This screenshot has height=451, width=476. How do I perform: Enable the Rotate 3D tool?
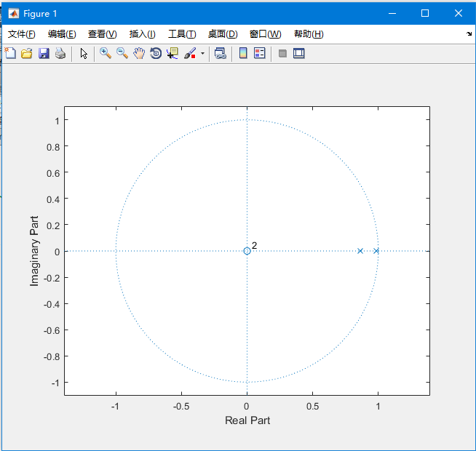(156, 53)
